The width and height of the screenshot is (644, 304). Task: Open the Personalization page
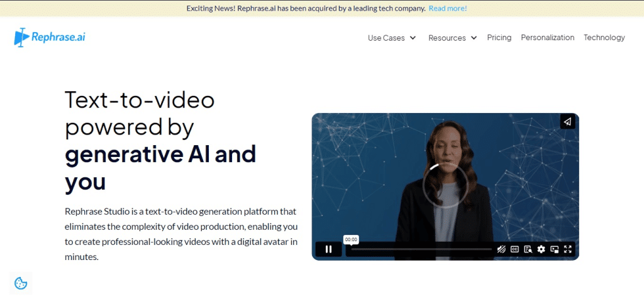tap(548, 37)
